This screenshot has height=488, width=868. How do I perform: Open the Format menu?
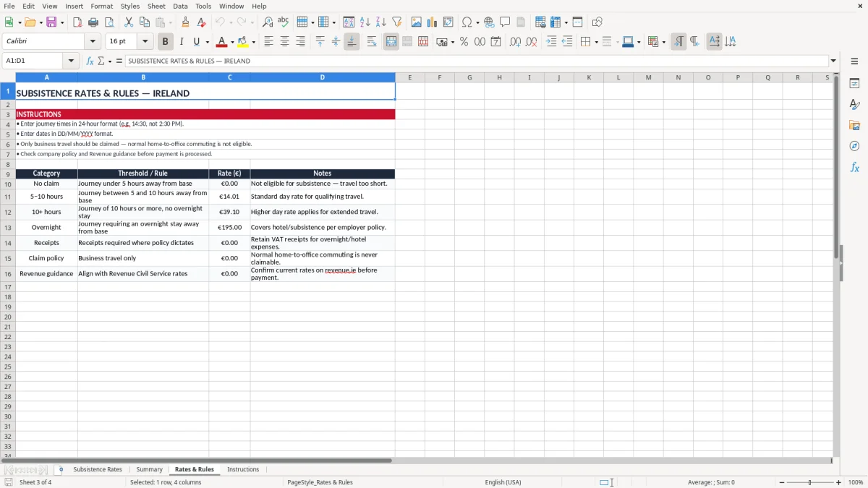click(101, 6)
